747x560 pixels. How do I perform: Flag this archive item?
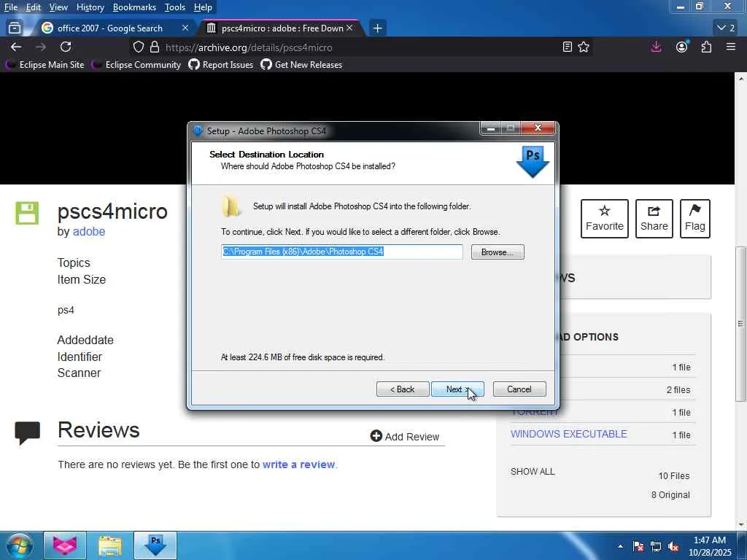694,219
